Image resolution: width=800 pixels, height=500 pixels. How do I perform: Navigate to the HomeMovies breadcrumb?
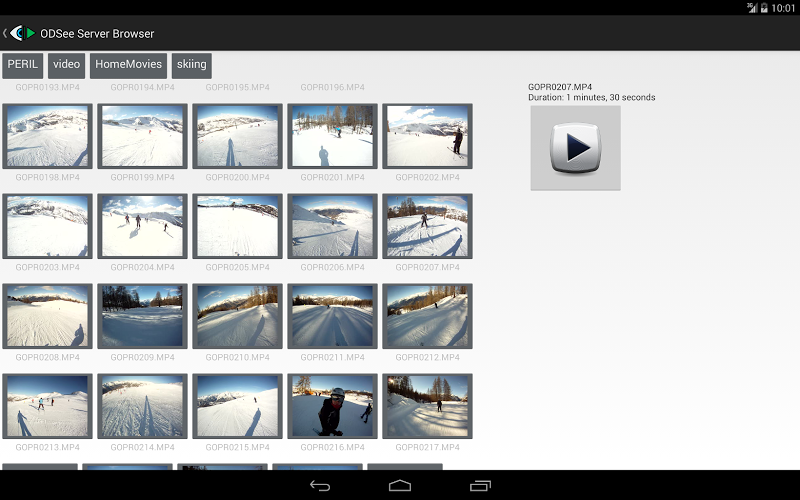(128, 65)
